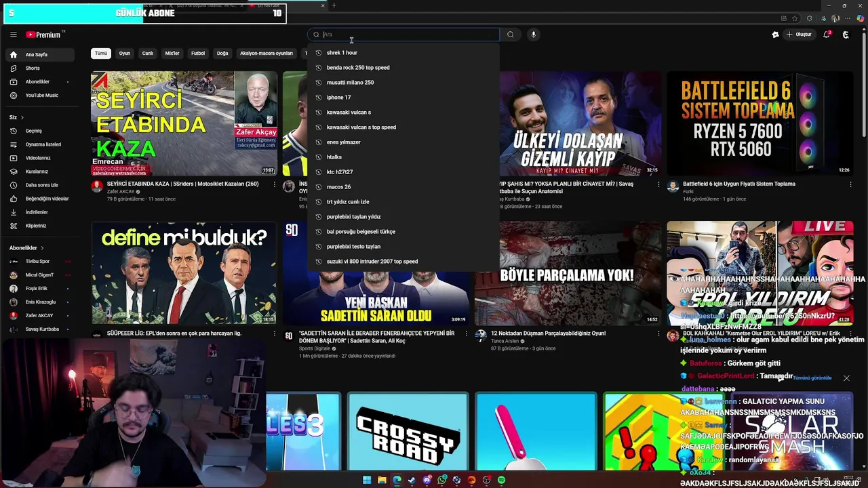Choose 'trt yıldız canlı izle' suggestion
This screenshot has height=488, width=868.
pyautogui.click(x=403, y=201)
